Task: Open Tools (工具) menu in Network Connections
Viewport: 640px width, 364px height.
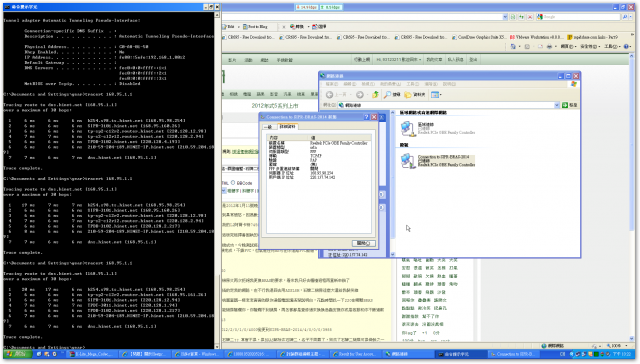Action: point(412,84)
